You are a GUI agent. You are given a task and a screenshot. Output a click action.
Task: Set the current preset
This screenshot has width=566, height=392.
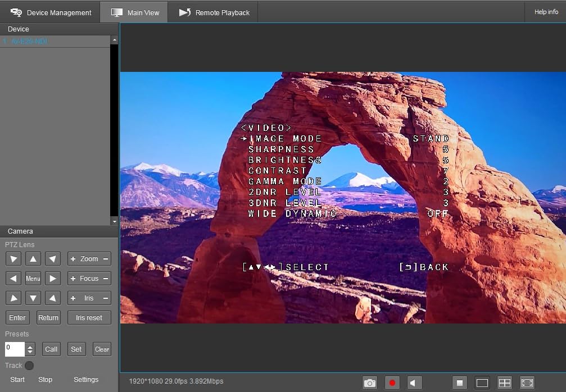tap(76, 349)
